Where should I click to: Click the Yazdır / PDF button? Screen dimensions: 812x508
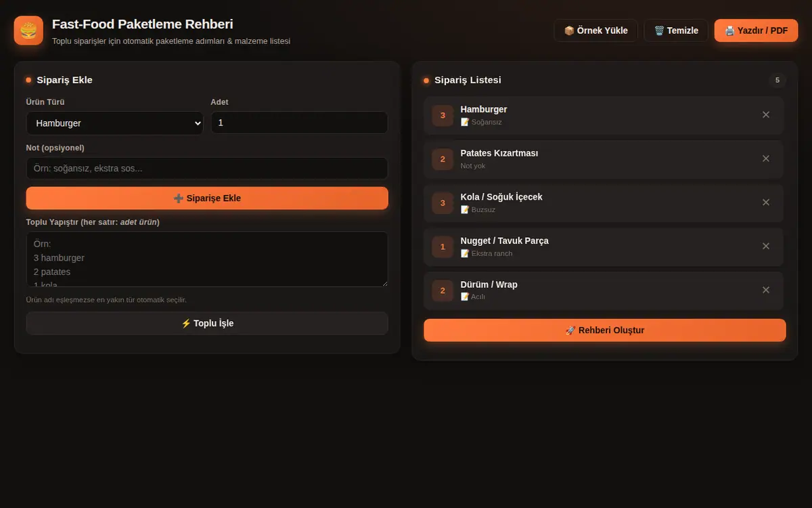[x=756, y=30]
